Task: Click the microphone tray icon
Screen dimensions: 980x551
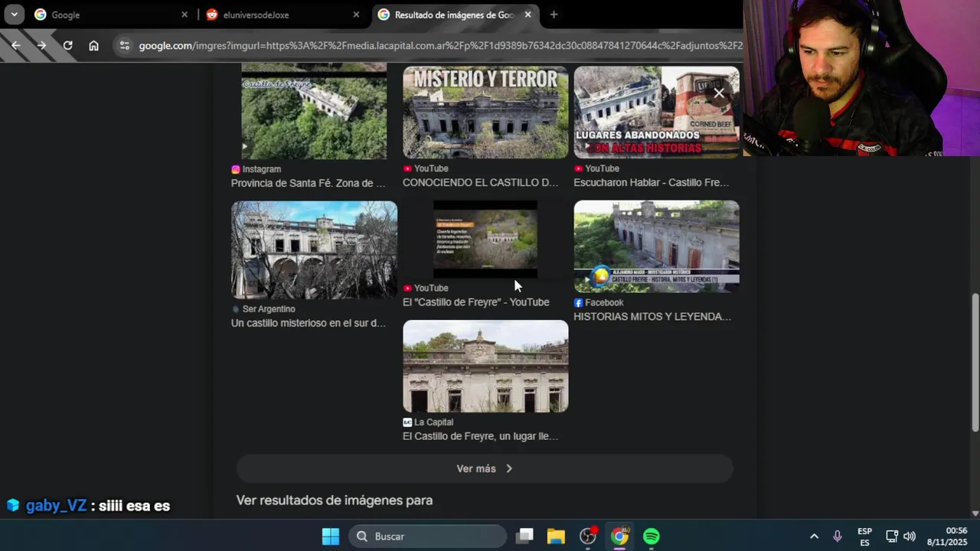Action: pyautogui.click(x=837, y=536)
